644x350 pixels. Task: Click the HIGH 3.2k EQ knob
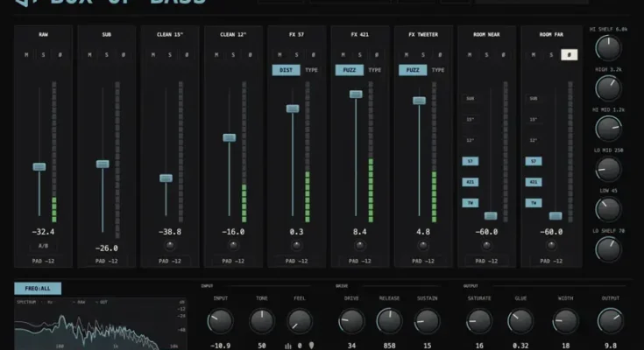(608, 88)
